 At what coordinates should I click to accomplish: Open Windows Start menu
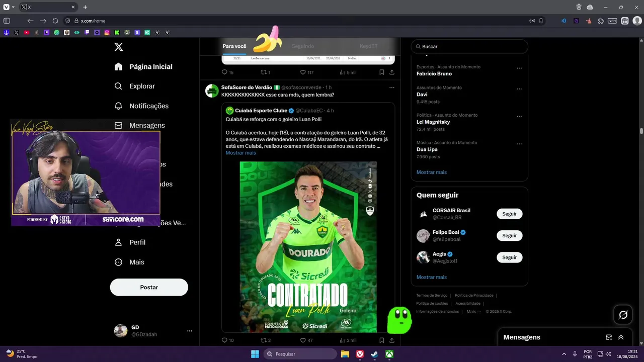click(255, 354)
